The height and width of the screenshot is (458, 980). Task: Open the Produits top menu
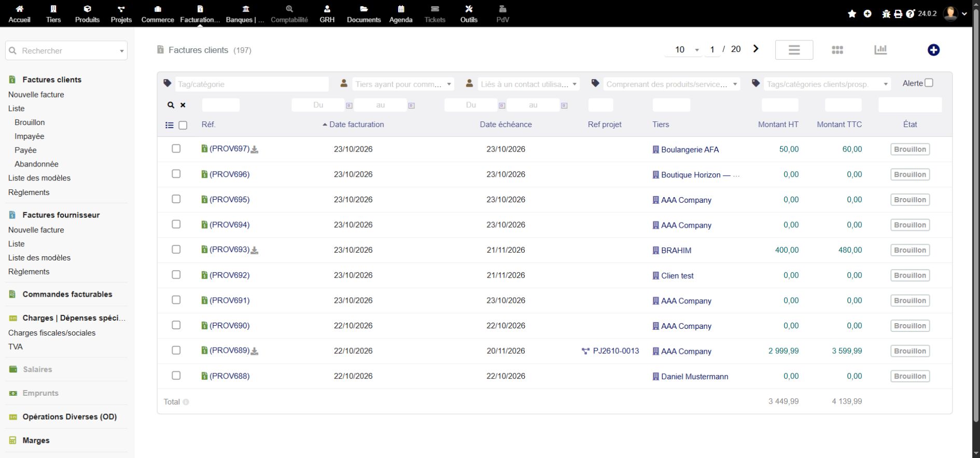click(x=87, y=14)
